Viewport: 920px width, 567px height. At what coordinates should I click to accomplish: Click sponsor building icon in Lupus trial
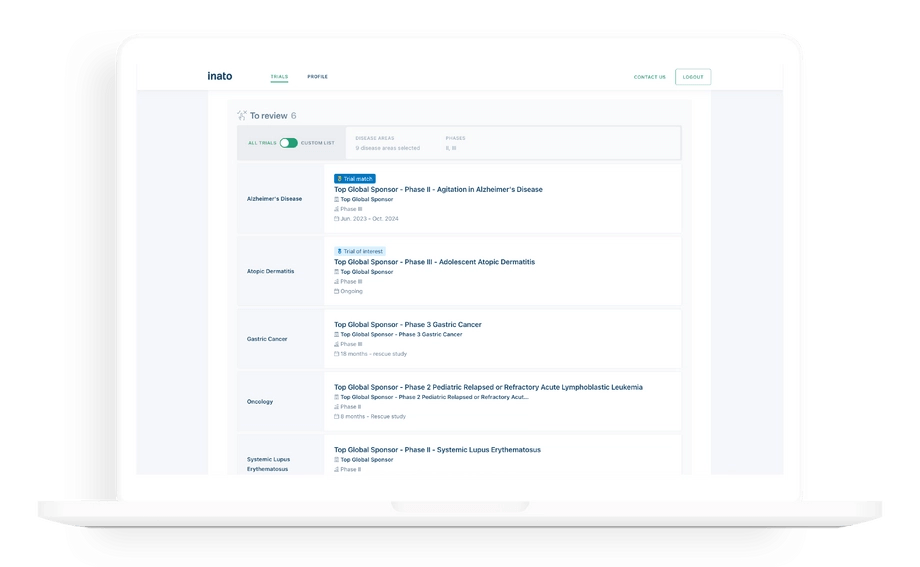pyautogui.click(x=337, y=460)
